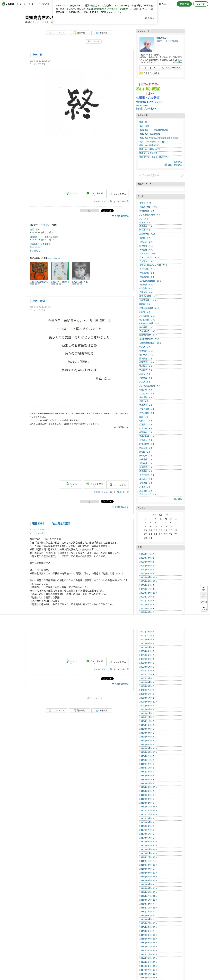
Task: Open 続きを見る in profile
Action: (x=177, y=62)
